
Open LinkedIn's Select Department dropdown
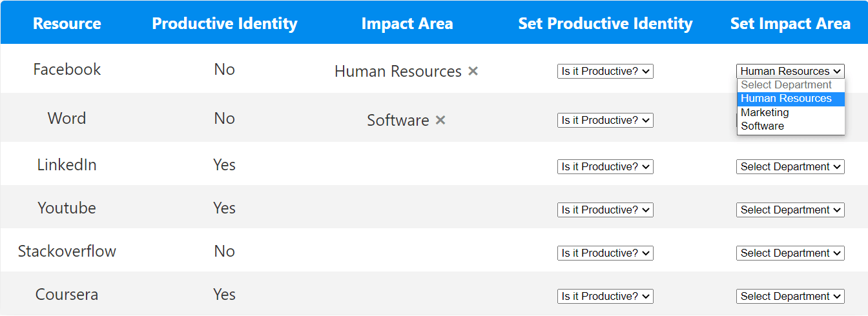click(790, 166)
